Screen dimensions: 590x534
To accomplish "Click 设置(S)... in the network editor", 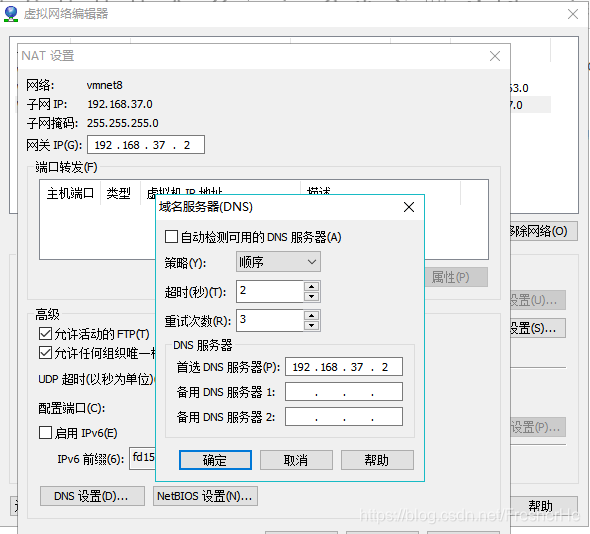I will tap(538, 328).
